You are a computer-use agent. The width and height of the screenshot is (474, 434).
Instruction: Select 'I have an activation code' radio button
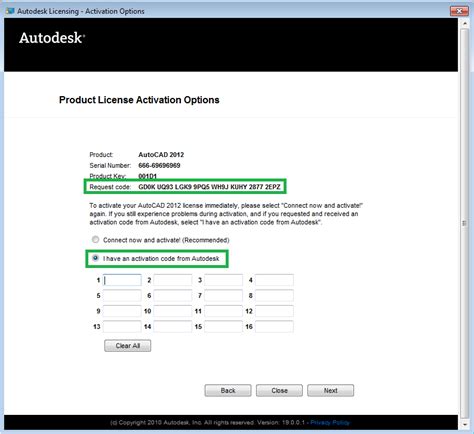(96, 258)
